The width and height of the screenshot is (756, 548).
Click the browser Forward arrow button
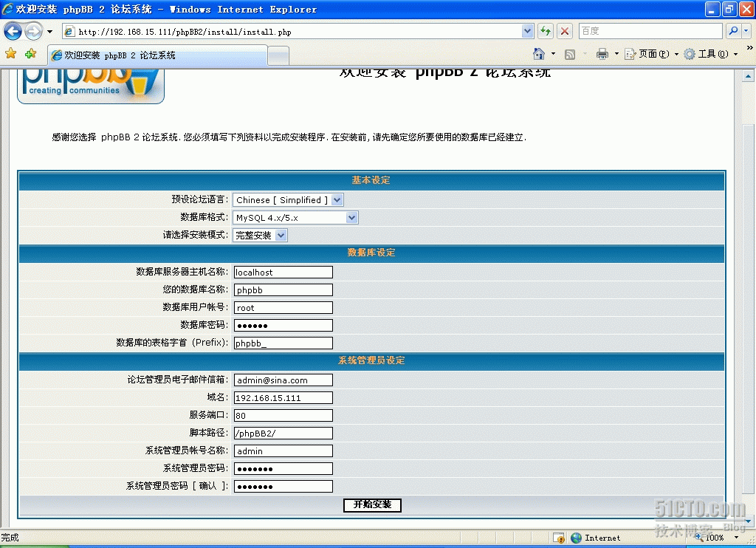(32, 32)
